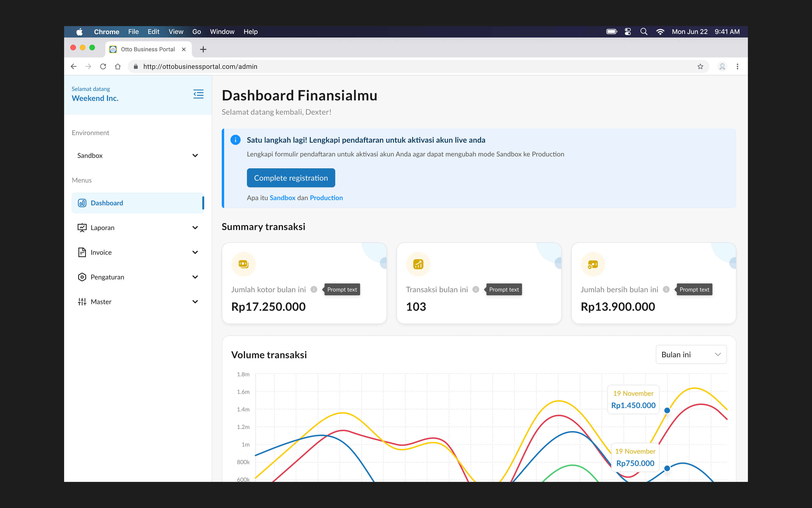Click info icon beside Jumlah kotor bulan ini

314,289
